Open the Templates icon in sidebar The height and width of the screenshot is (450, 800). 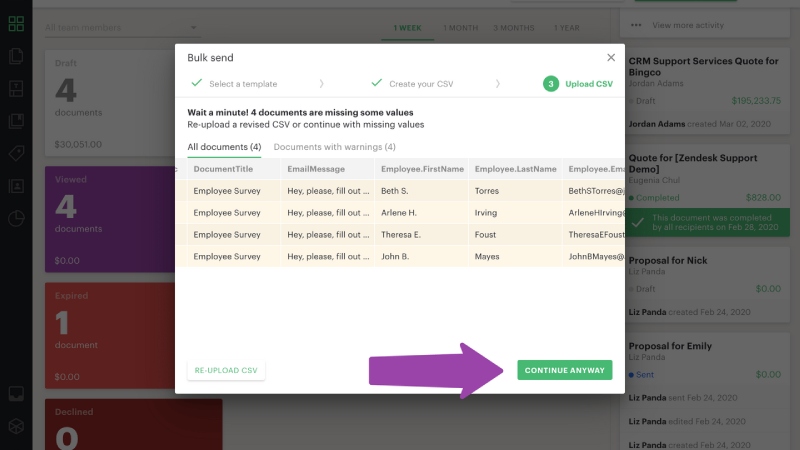16,88
